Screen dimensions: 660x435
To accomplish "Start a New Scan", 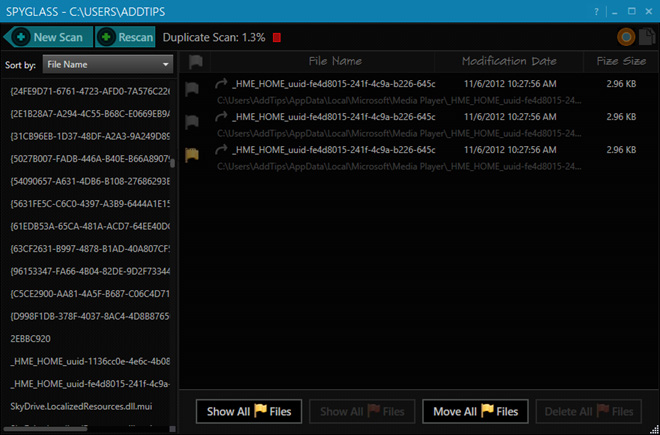I will (x=48, y=37).
